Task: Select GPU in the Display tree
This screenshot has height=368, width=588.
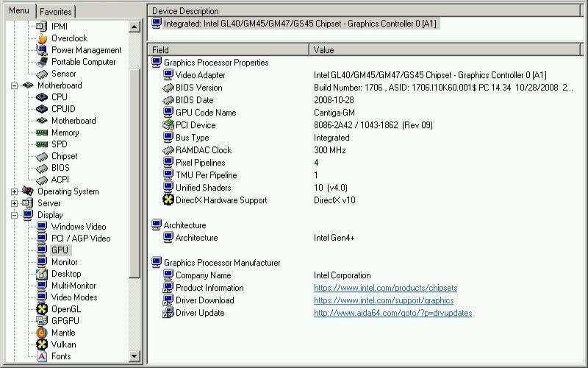Action: point(60,250)
